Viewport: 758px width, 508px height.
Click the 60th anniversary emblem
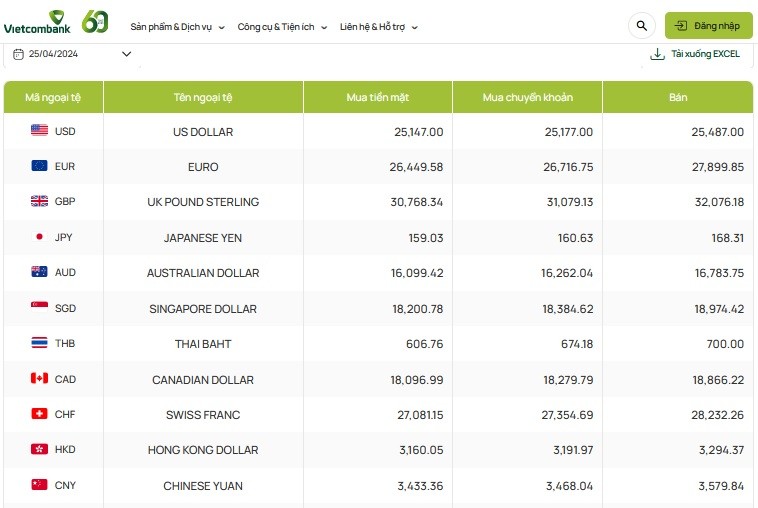pyautogui.click(x=95, y=20)
